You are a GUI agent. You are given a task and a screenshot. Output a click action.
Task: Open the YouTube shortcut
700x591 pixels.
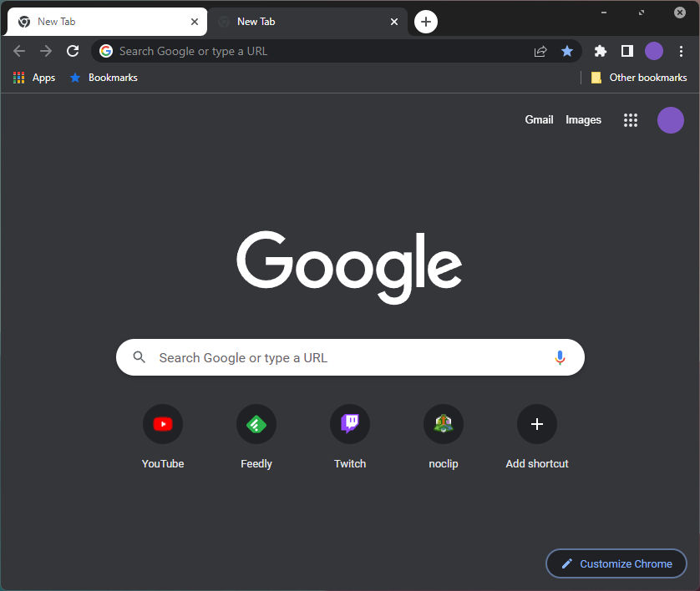pyautogui.click(x=163, y=437)
